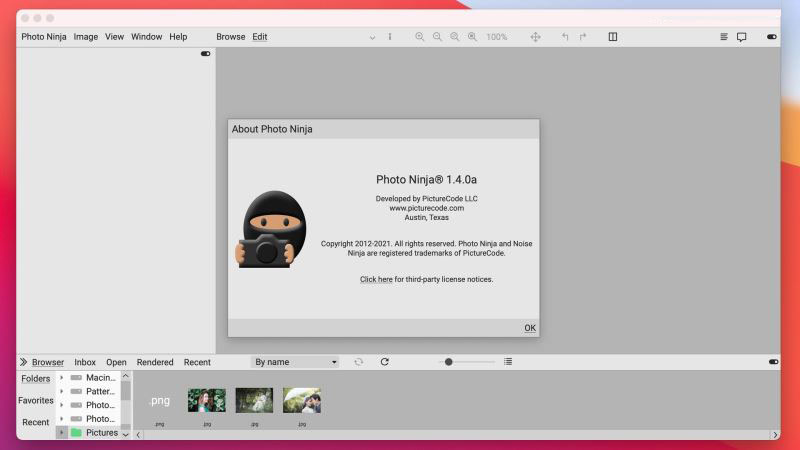This screenshot has height=450, width=800.
Task: Toggle the browser bar right-side switch
Action: (773, 362)
